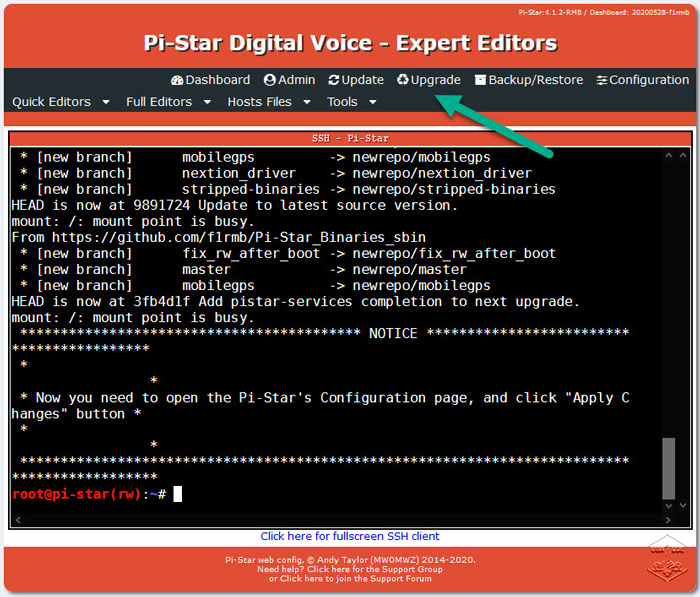Screen dimensions: 700x597
Task: Open the Quick Editors menu
Action: [x=51, y=102]
